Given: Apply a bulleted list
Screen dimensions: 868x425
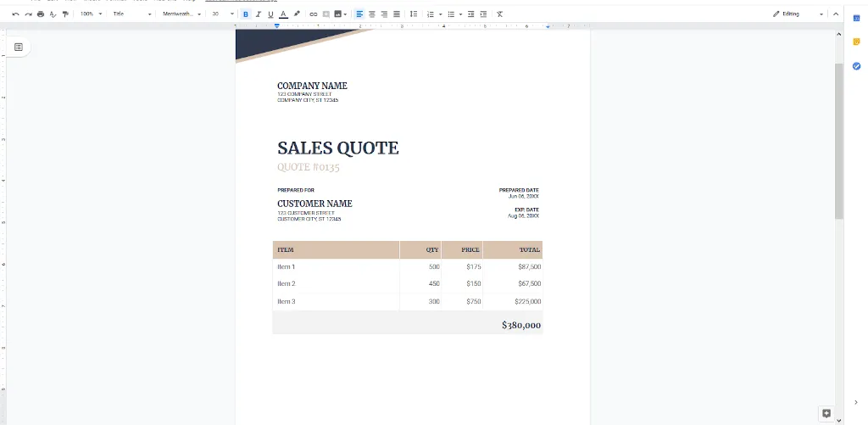Looking at the screenshot, I should point(451,14).
